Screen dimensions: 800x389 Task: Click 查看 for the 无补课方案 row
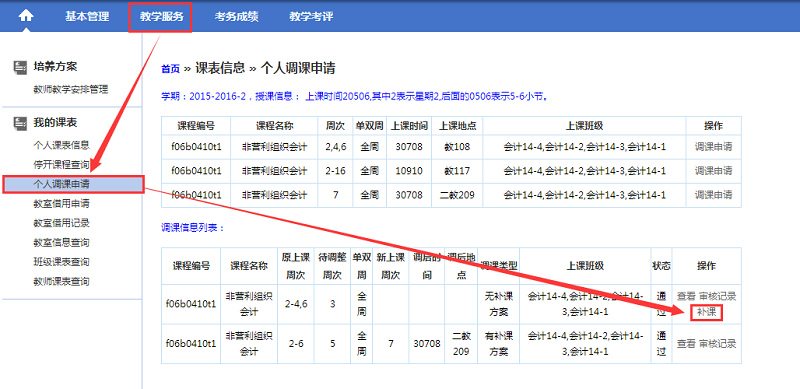tap(686, 296)
